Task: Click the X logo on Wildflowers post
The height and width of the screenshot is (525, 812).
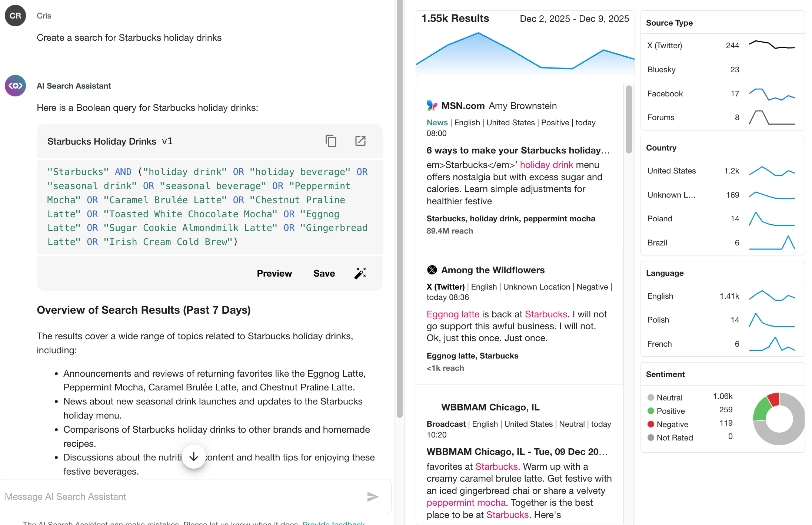Action: [x=432, y=270]
